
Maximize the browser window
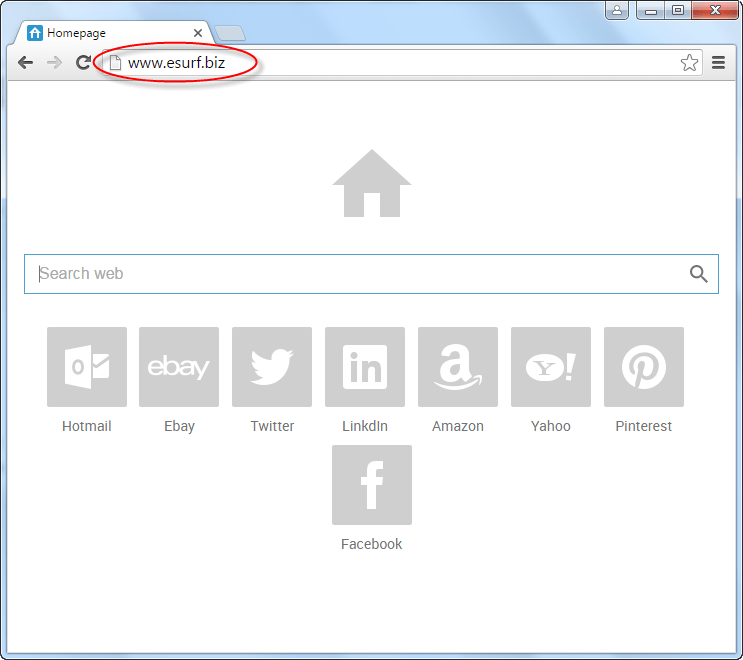(678, 10)
